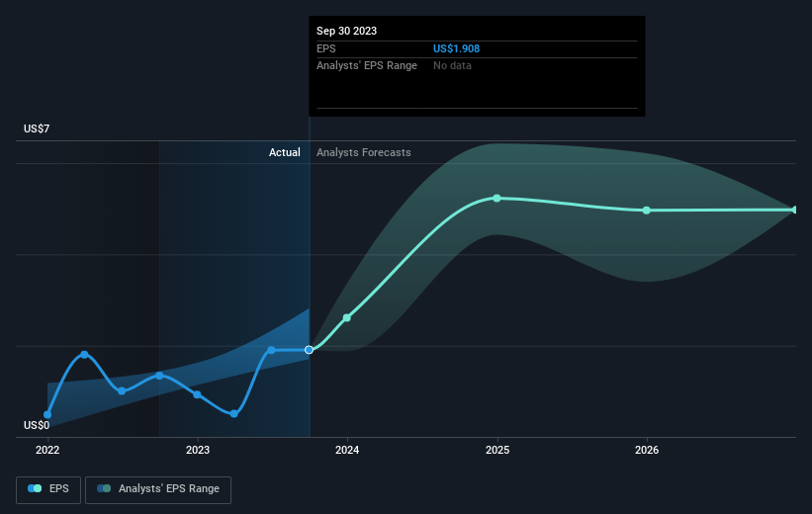
Task: Click the US$1.908 EPS value in tooltip
Action: pos(456,48)
